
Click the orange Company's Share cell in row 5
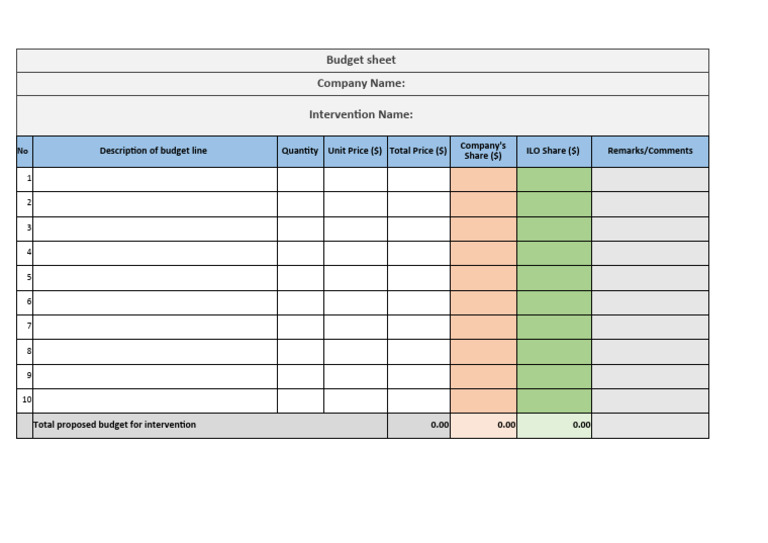(483, 278)
